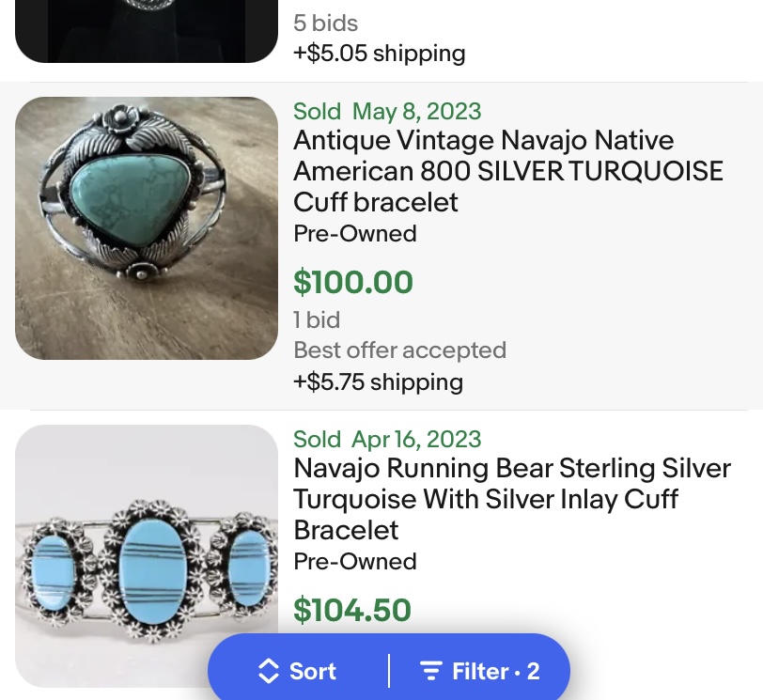The height and width of the screenshot is (700, 763).
Task: Tap the +$5.05 shipping text
Action: click(x=379, y=53)
